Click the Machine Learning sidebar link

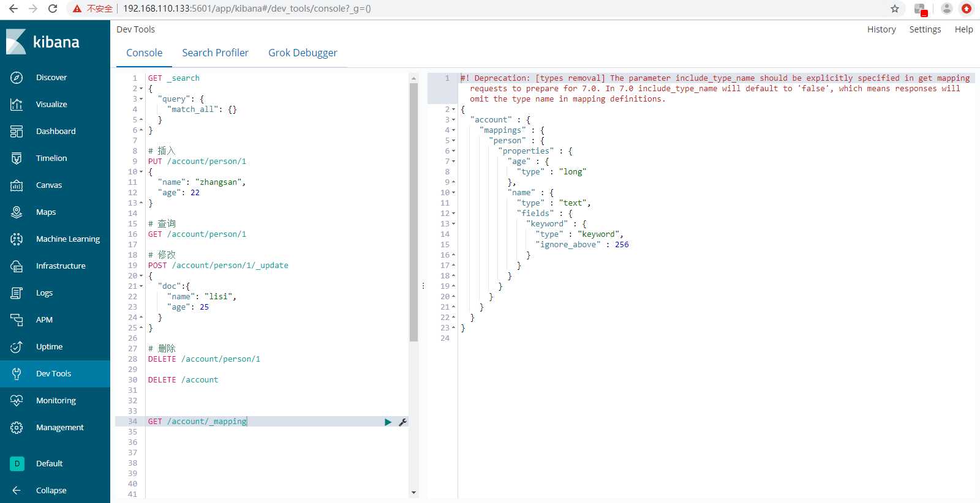coord(68,239)
